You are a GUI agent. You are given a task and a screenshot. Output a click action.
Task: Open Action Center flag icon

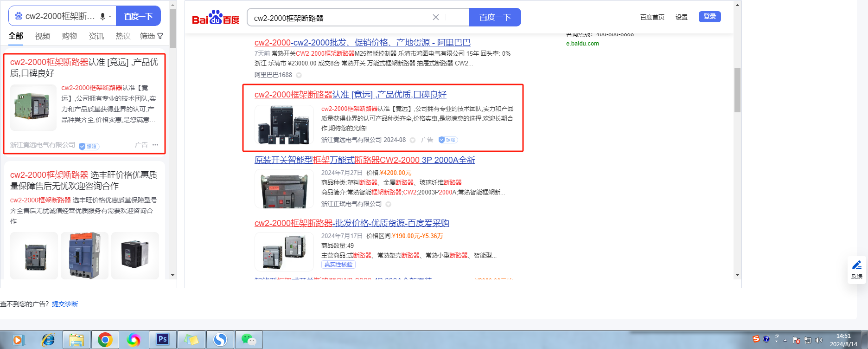[x=797, y=340]
